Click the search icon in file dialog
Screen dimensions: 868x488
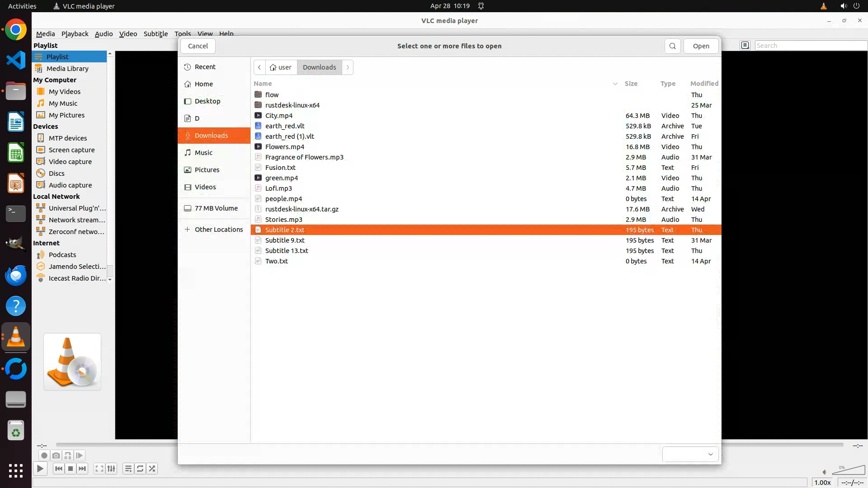(x=672, y=46)
